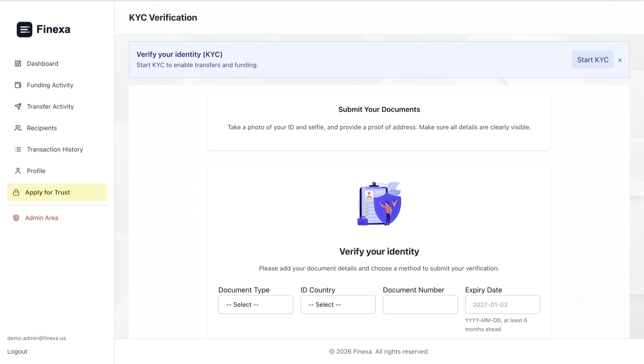Click the YYYY-MM-DD expiry hint text
644x364 pixels.
(496, 325)
